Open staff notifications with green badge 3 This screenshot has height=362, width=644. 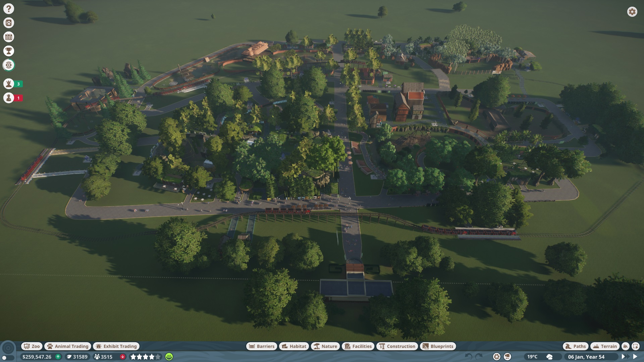13,84
